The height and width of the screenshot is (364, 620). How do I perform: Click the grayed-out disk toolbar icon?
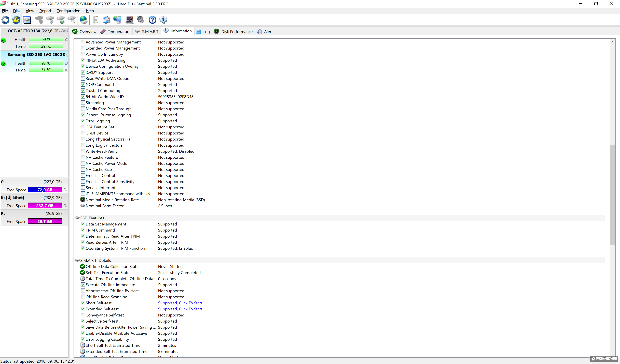(39, 20)
